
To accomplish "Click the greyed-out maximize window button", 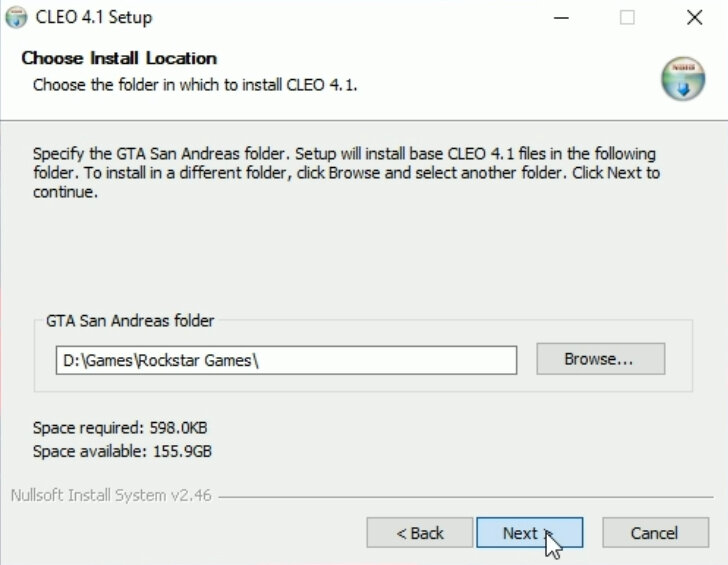I will 627,18.
